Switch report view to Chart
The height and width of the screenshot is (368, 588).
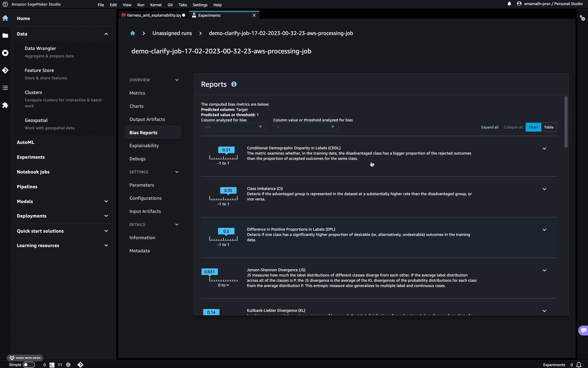(x=533, y=127)
